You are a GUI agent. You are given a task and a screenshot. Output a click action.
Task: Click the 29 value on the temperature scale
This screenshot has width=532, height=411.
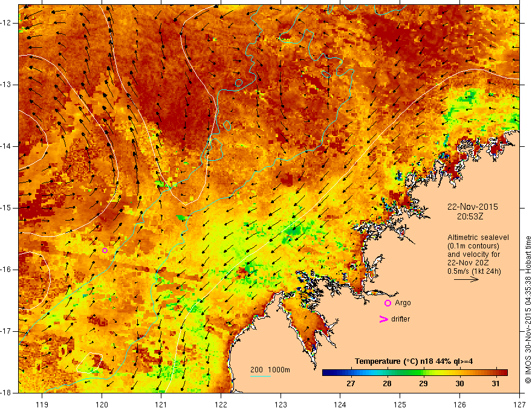[x=423, y=384]
